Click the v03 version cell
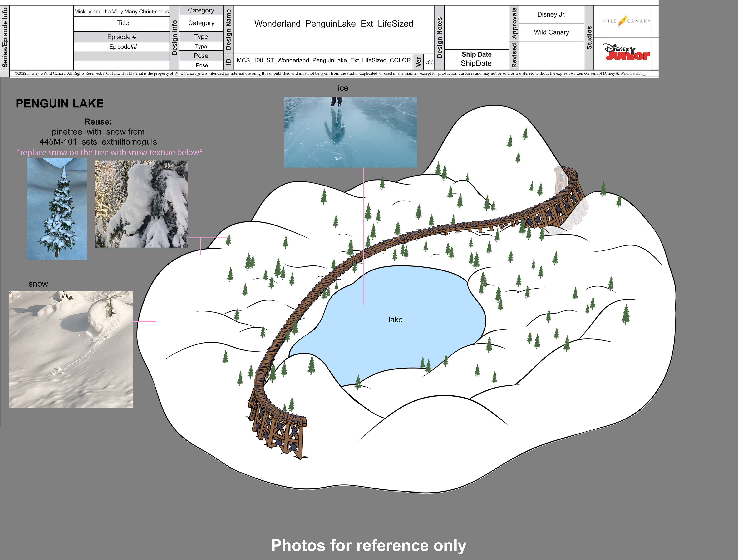Image resolution: width=738 pixels, height=560 pixels. pos(429,62)
